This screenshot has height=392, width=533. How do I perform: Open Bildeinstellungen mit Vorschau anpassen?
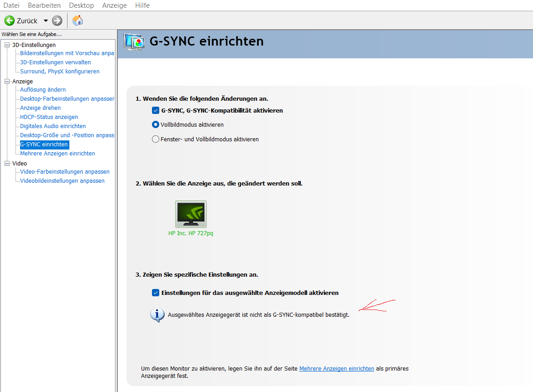pos(67,53)
